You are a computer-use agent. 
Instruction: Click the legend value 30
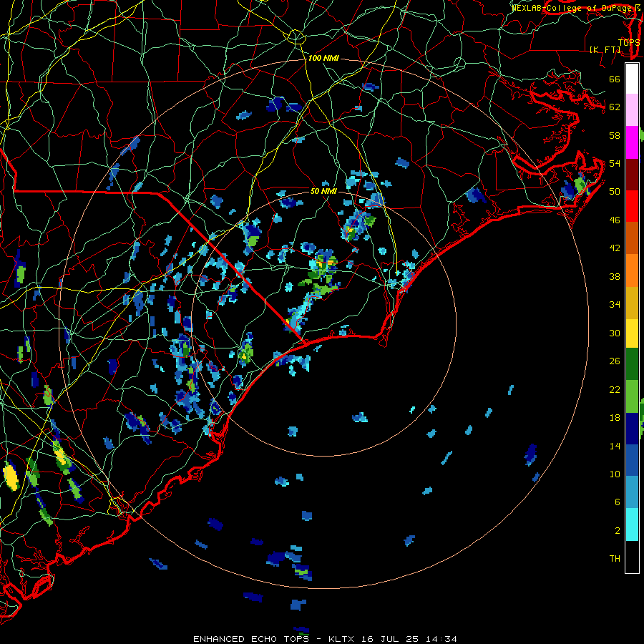[x=615, y=333]
